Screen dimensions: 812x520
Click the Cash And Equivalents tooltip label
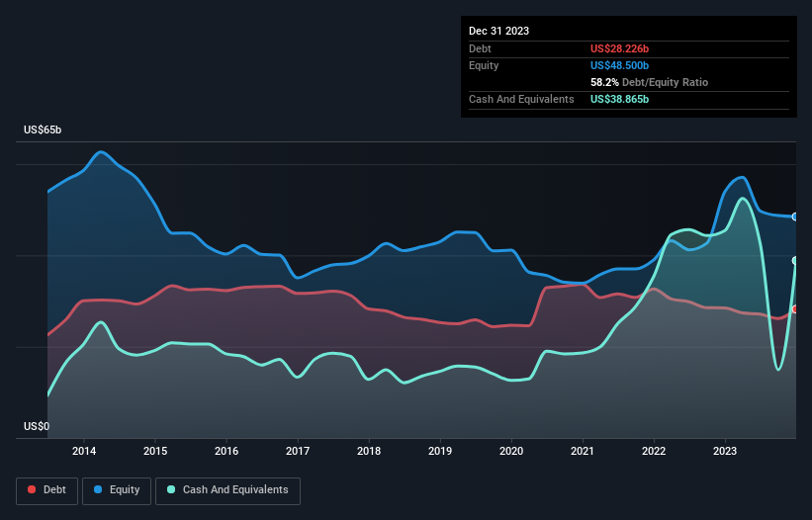point(521,99)
